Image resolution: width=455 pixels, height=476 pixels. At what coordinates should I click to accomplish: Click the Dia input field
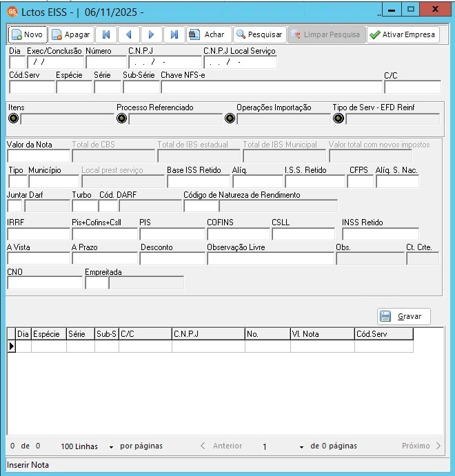coord(17,62)
